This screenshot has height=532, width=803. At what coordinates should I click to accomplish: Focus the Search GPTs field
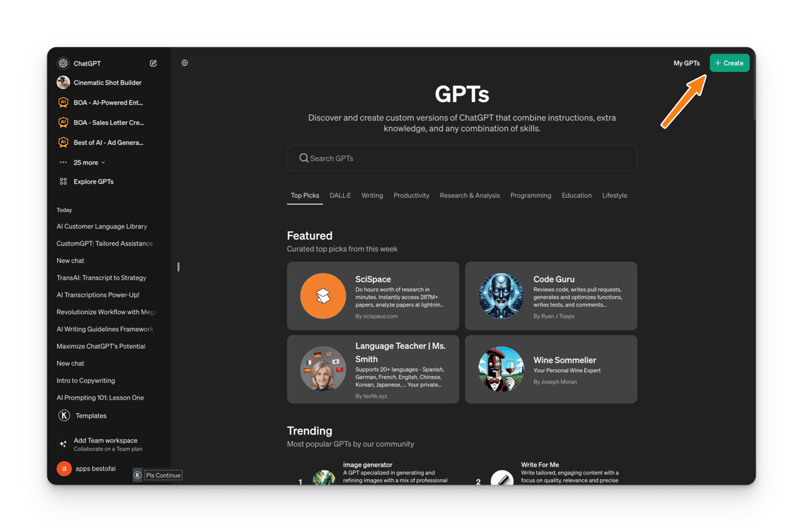(462, 158)
